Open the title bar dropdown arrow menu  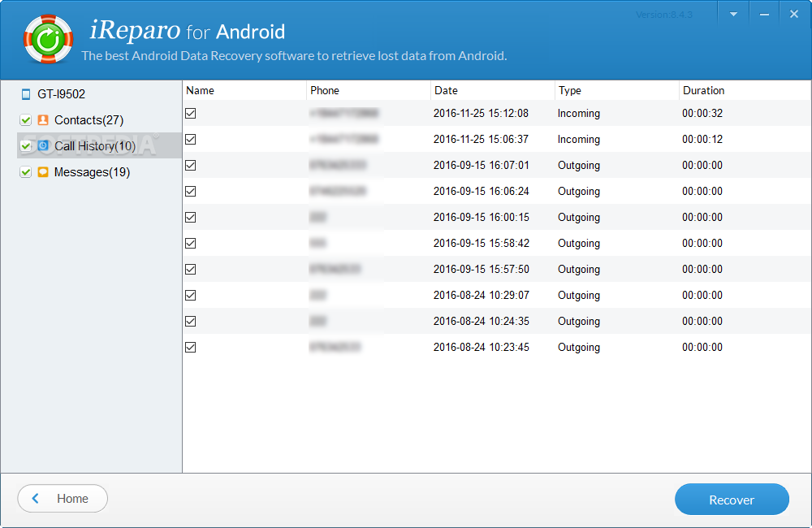733,15
